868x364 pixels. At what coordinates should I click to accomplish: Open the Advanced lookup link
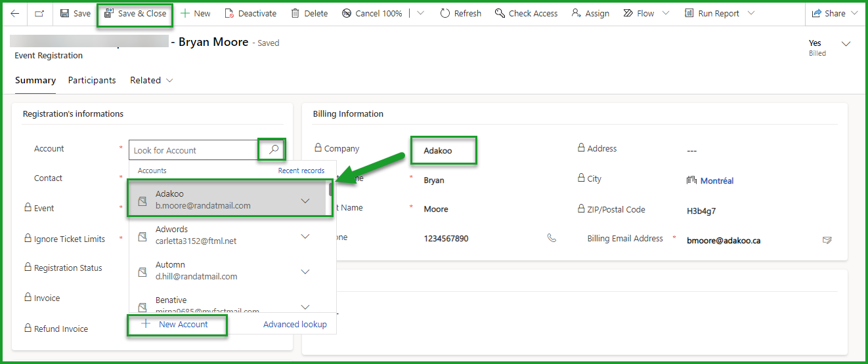tap(295, 324)
